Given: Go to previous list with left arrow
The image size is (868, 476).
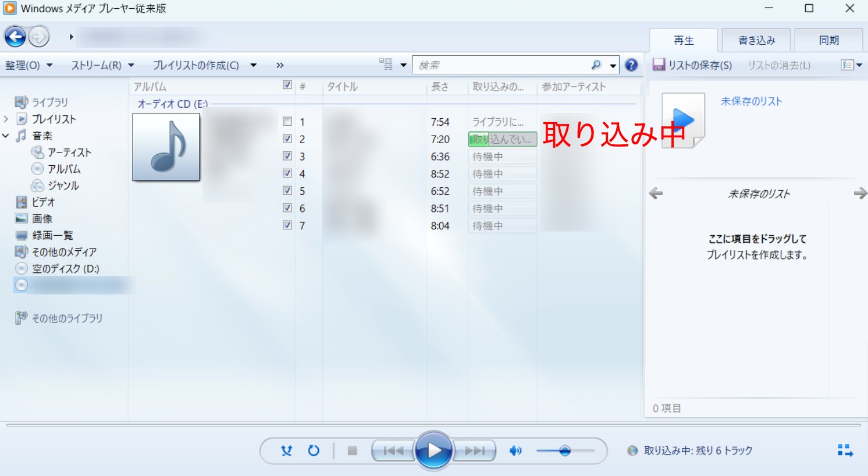Looking at the screenshot, I should (x=656, y=193).
